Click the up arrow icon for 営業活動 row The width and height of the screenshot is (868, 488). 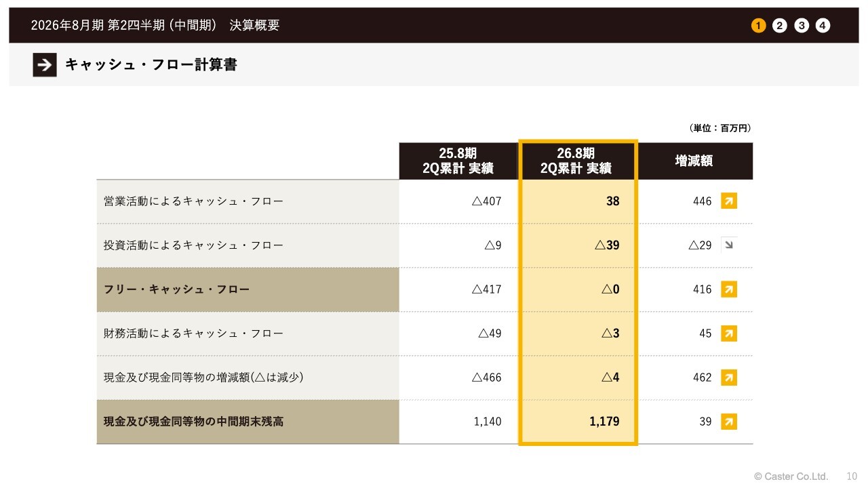coord(728,201)
